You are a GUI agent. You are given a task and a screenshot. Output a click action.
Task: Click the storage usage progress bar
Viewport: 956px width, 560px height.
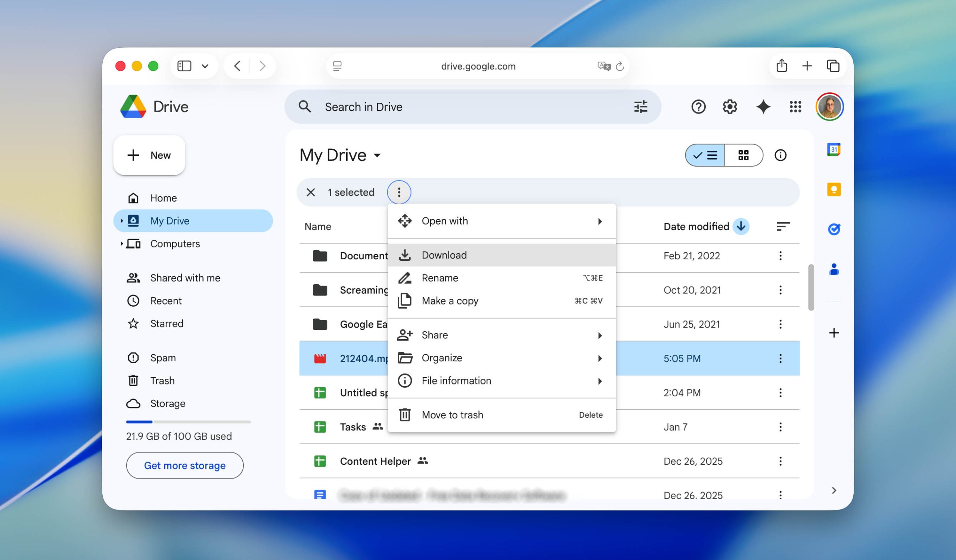tap(189, 421)
